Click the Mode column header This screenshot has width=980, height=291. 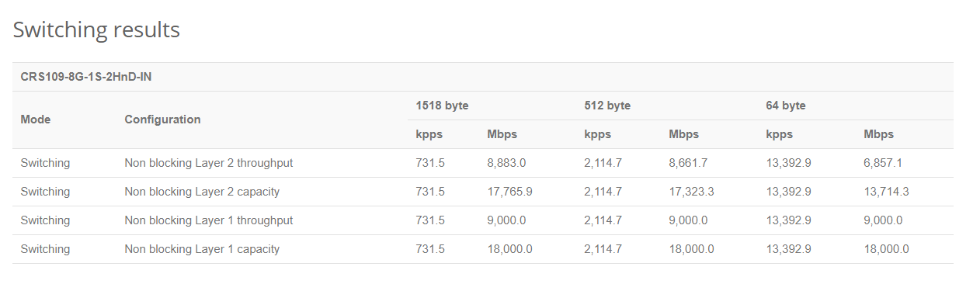coord(35,120)
